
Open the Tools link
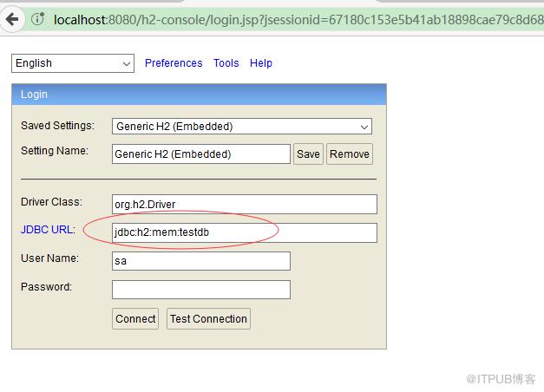(x=226, y=63)
